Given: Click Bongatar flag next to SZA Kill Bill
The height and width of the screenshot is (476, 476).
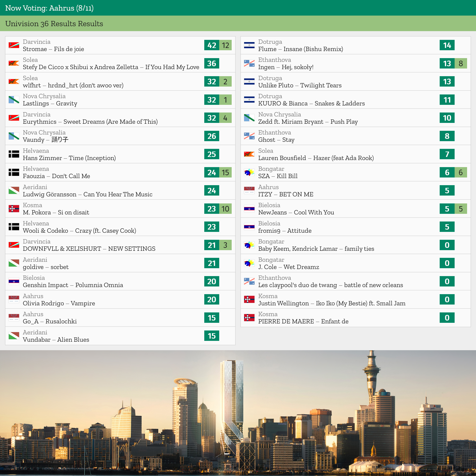Looking at the screenshot, I should tap(249, 173).
